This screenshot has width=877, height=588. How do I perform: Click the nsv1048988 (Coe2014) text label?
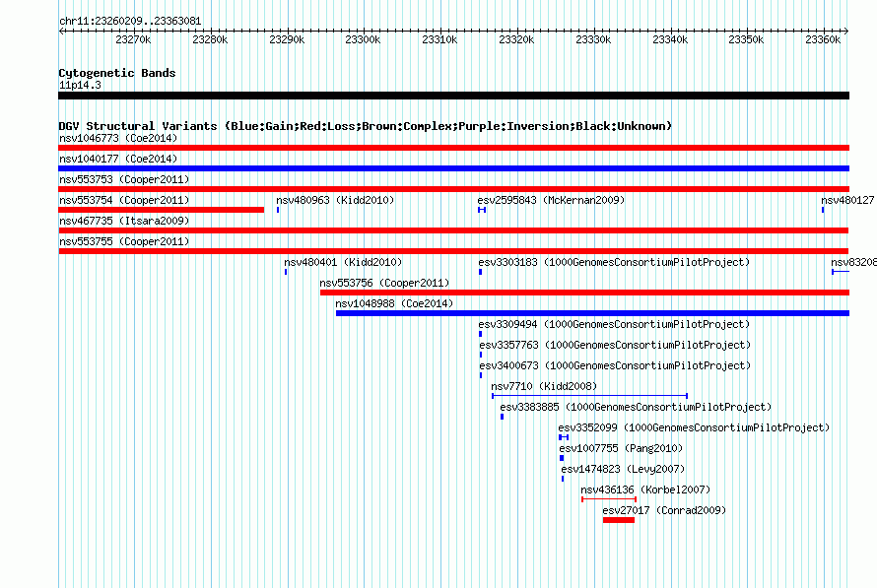pos(394,303)
